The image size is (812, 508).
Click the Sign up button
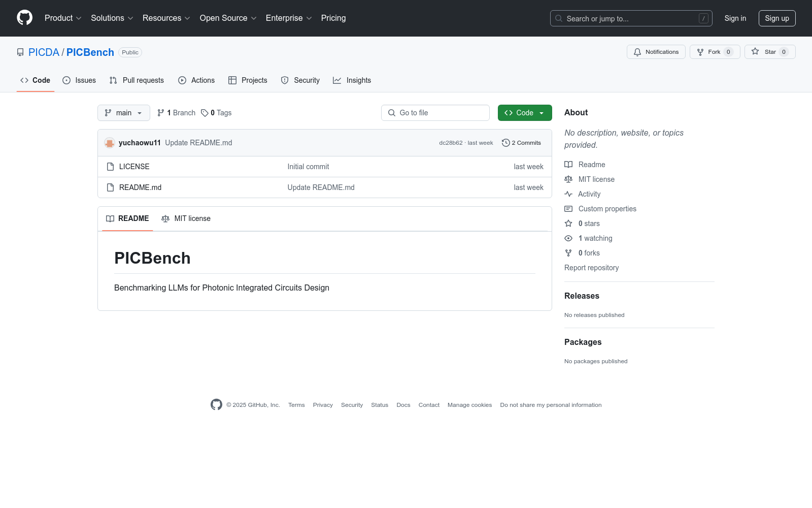777,18
